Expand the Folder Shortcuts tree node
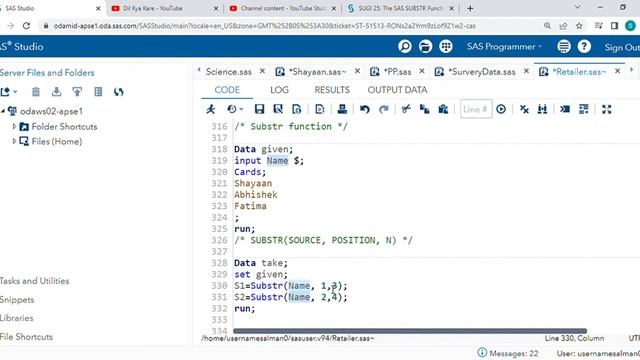Screen dimensions: 640x360 coord(14,127)
